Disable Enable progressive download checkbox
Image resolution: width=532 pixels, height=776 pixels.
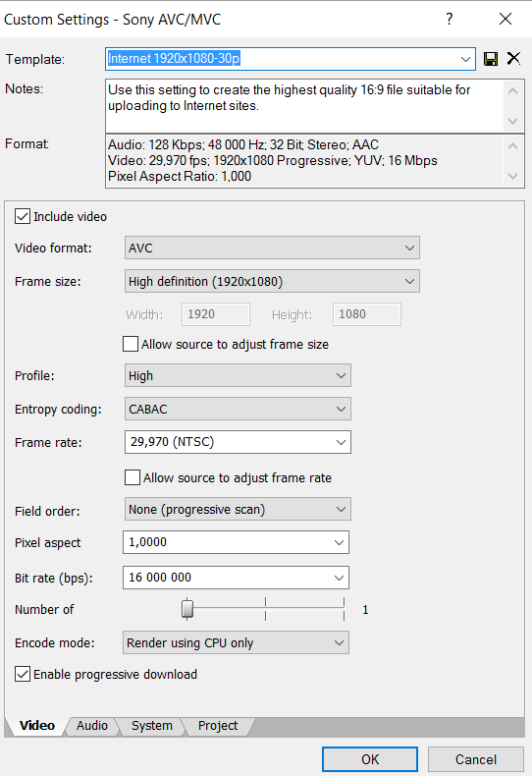[x=23, y=674]
